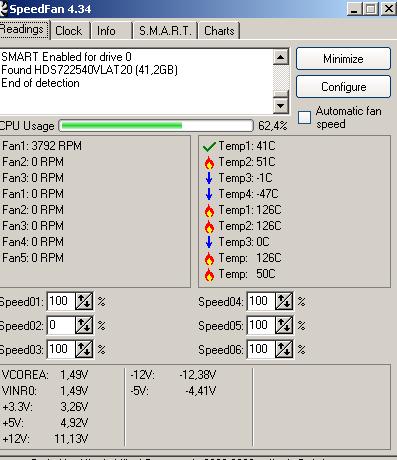This screenshot has width=397, height=460.
Task: Click the SpeedFan title bar app icon
Action: click(x=3, y=9)
